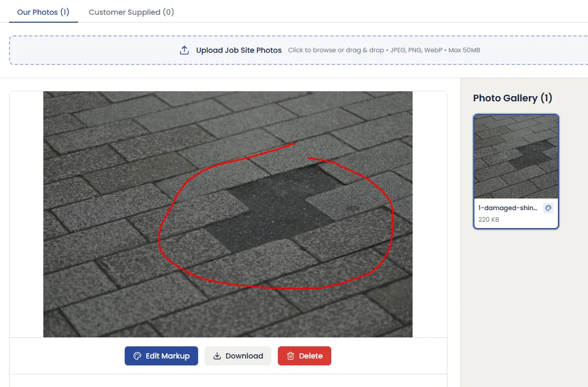Download the selected photo

pos(238,356)
